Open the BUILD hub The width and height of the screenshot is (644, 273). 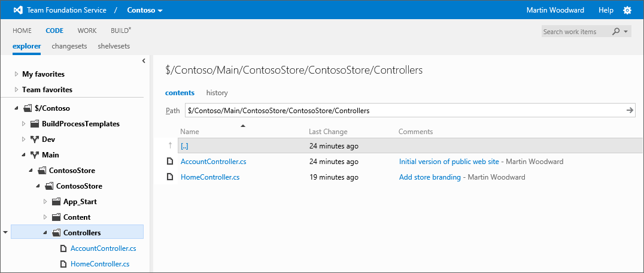[x=121, y=31]
